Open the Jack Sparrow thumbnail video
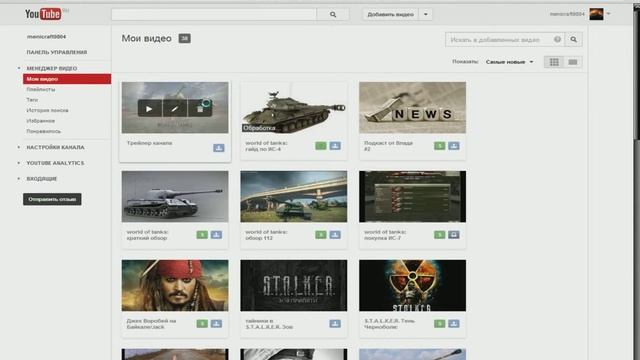This screenshot has height=360, width=640. 175,285
